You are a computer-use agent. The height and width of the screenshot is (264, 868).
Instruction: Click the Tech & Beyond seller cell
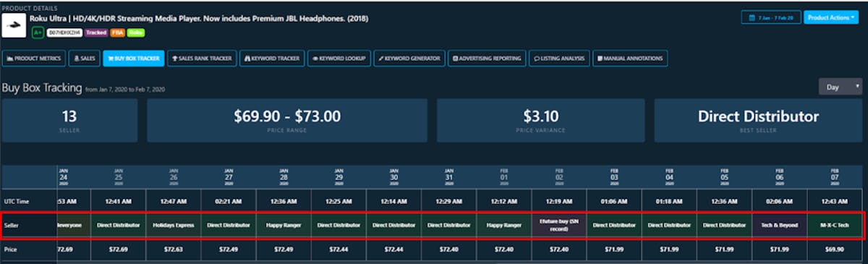click(x=779, y=225)
